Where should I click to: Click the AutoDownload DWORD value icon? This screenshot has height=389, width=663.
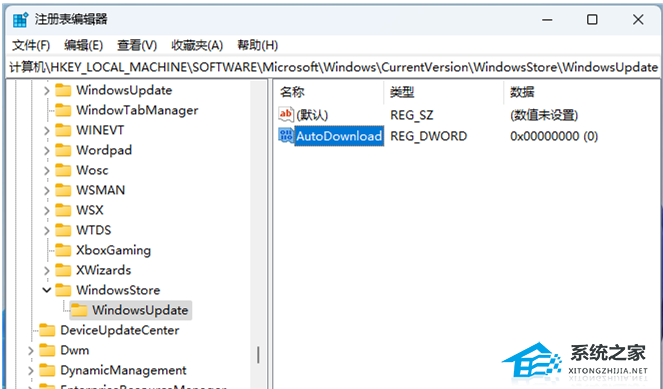pos(286,136)
